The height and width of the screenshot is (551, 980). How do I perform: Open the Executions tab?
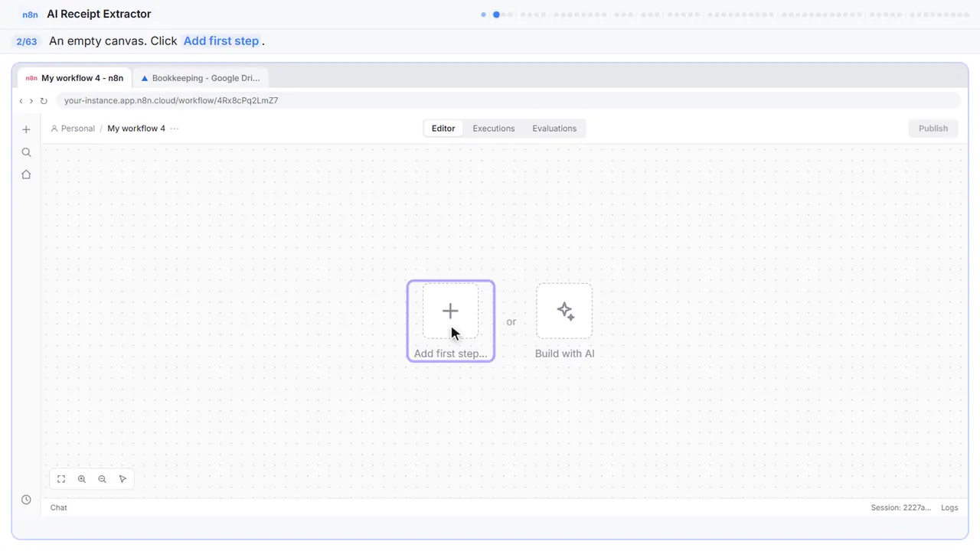pos(494,129)
